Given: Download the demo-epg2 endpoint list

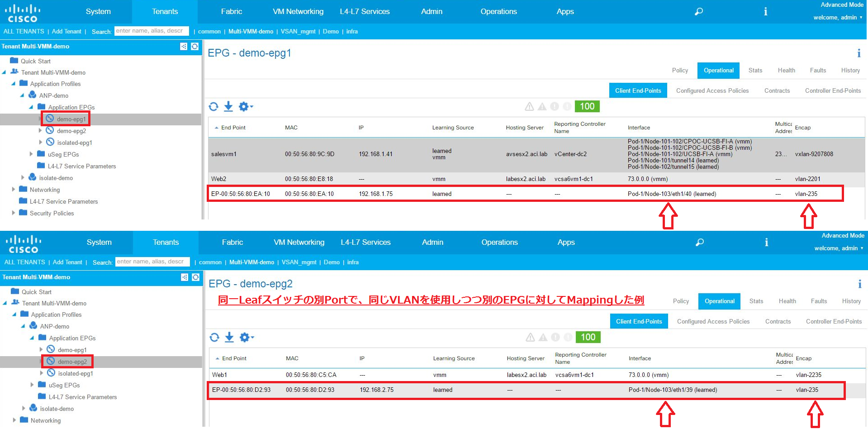Looking at the screenshot, I should coord(229,338).
